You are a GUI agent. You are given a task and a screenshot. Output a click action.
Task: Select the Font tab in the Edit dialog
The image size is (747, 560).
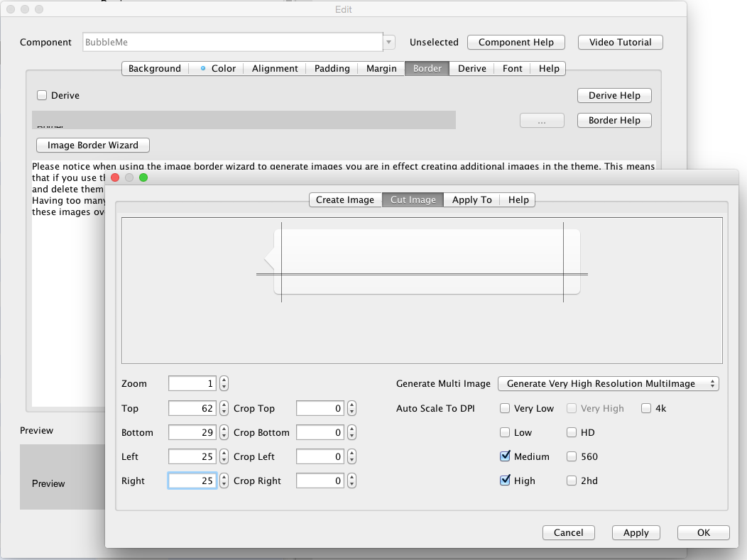pos(512,68)
